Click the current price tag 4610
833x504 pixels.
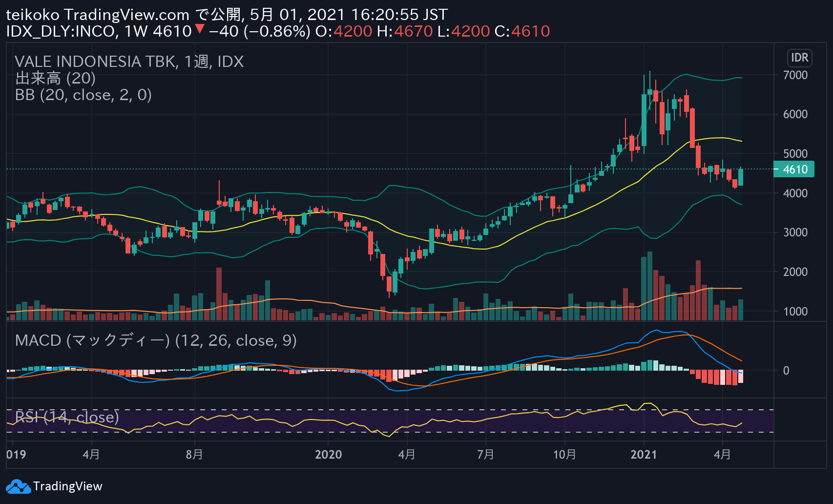(x=794, y=169)
